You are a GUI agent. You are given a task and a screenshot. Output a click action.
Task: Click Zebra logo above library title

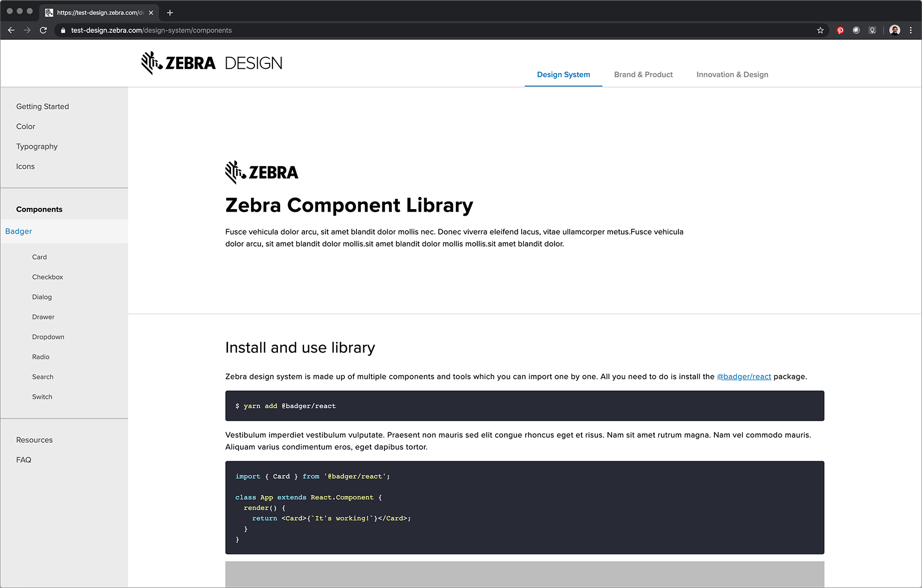pyautogui.click(x=262, y=172)
